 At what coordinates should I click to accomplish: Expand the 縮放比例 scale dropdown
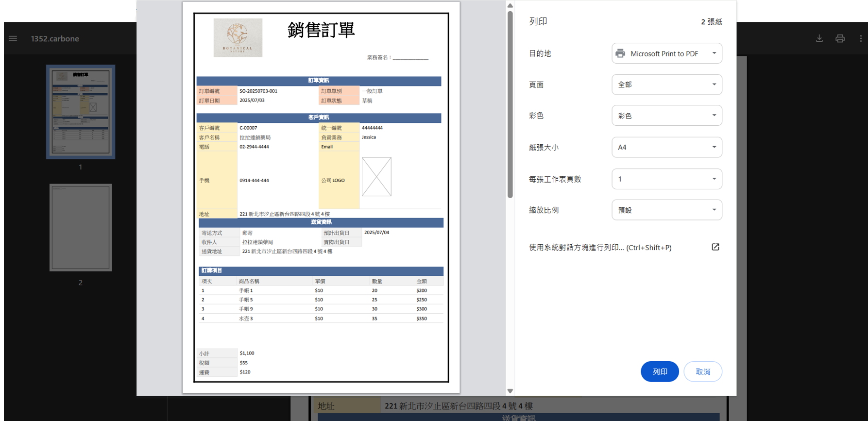(x=666, y=210)
